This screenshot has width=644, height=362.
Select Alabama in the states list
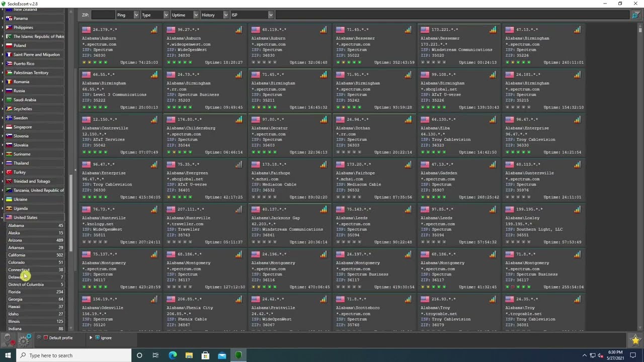click(x=35, y=226)
